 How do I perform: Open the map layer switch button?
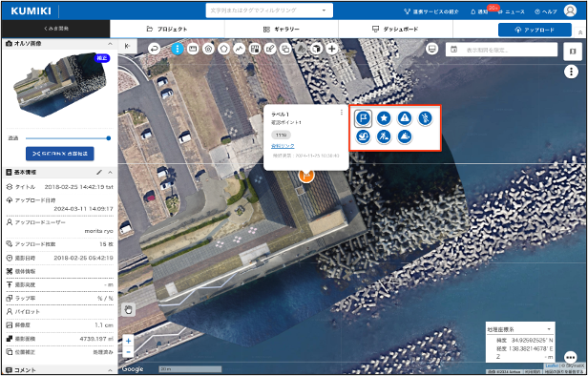573,52
